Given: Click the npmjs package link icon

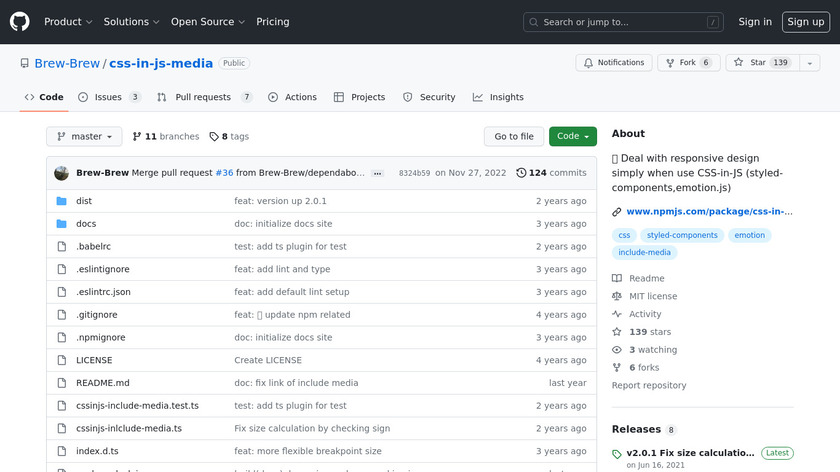Looking at the screenshot, I should tap(617, 212).
